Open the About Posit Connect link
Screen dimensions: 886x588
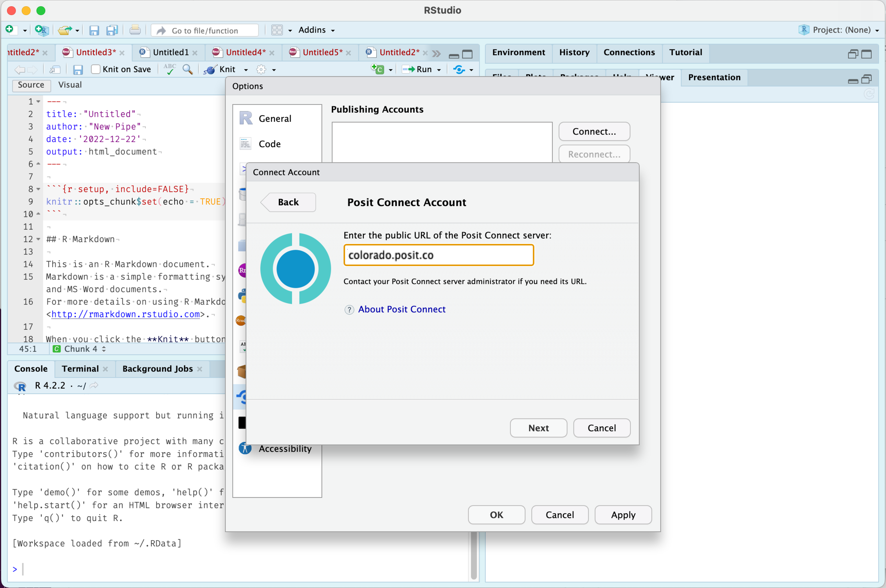click(402, 309)
